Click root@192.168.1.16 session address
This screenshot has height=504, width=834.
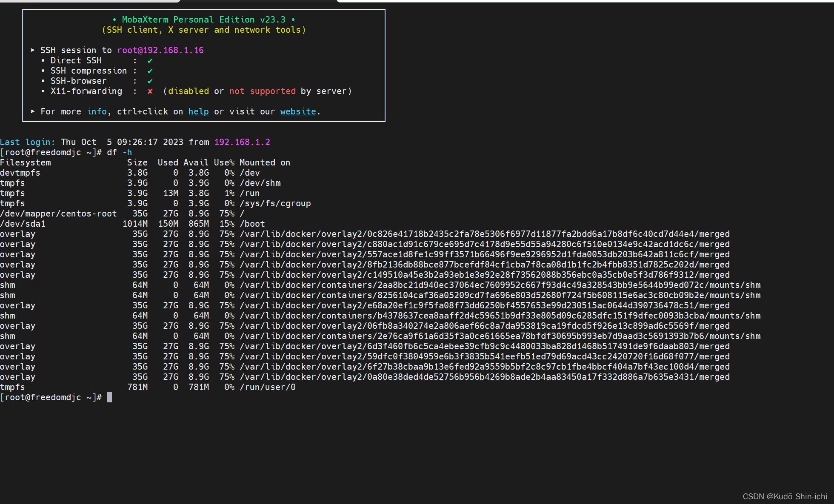point(160,50)
